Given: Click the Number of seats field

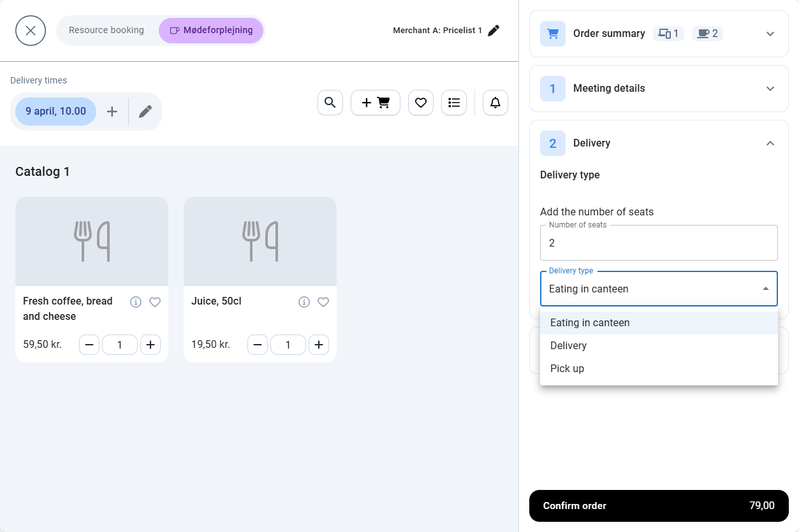Looking at the screenshot, I should tap(659, 243).
